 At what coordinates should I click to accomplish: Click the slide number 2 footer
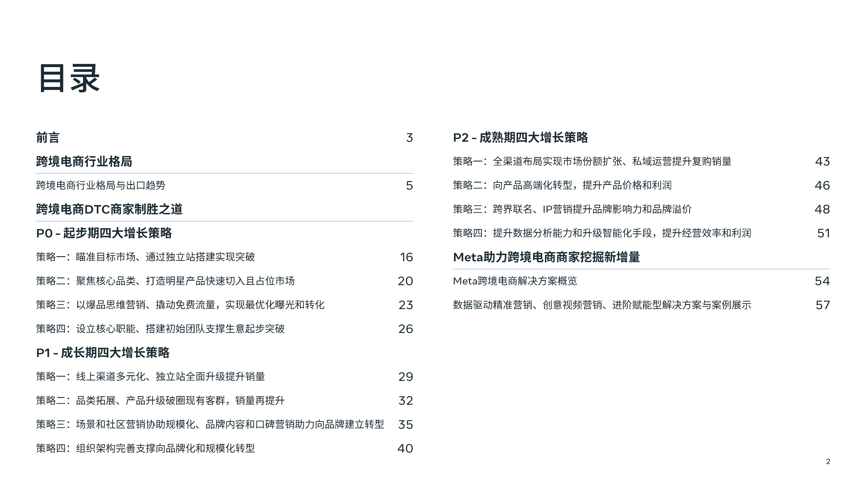[828, 461]
